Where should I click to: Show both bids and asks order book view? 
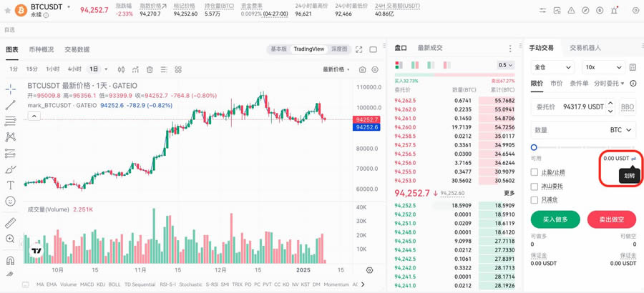pos(399,65)
